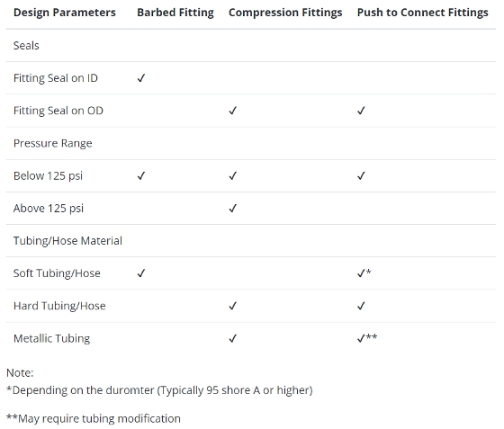Click the May require tubing modification note
The image size is (504, 429).
(94, 418)
